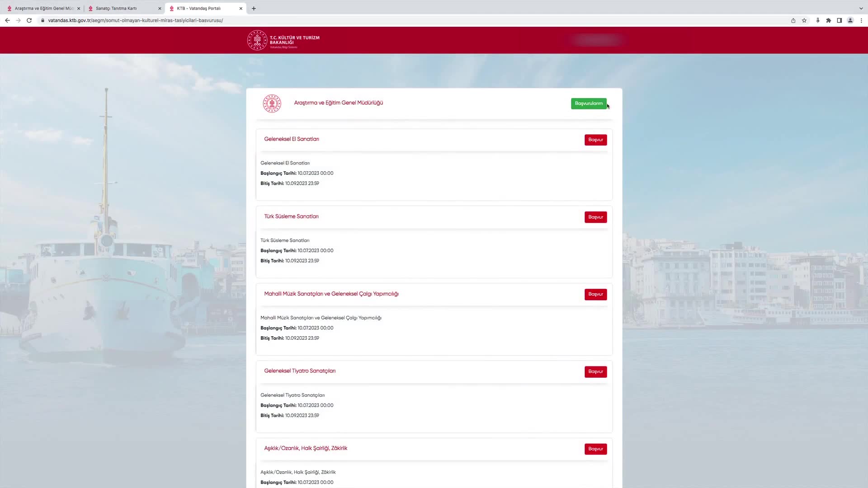868x488 pixels.
Task: Click Kültür ve Turizm Bakanlığı header logo
Action: (x=283, y=40)
